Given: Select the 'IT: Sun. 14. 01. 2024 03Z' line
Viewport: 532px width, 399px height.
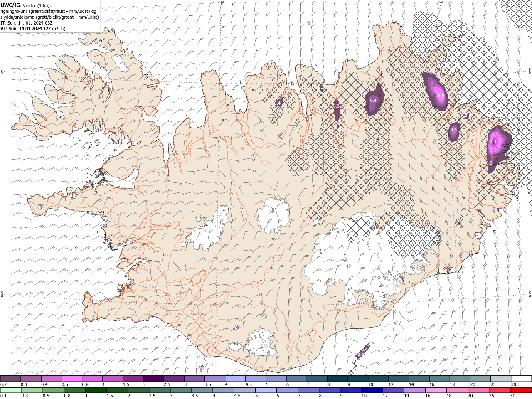Looking at the screenshot, I should click(26, 23).
